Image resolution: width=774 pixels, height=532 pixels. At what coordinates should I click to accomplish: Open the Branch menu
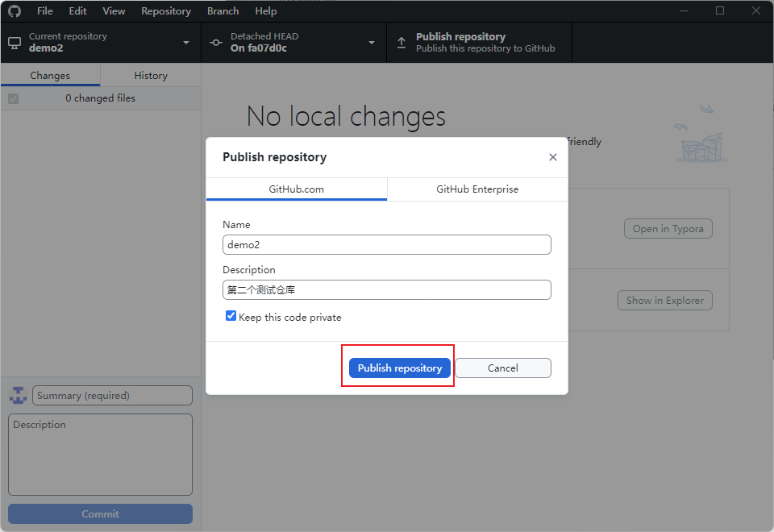tap(223, 11)
